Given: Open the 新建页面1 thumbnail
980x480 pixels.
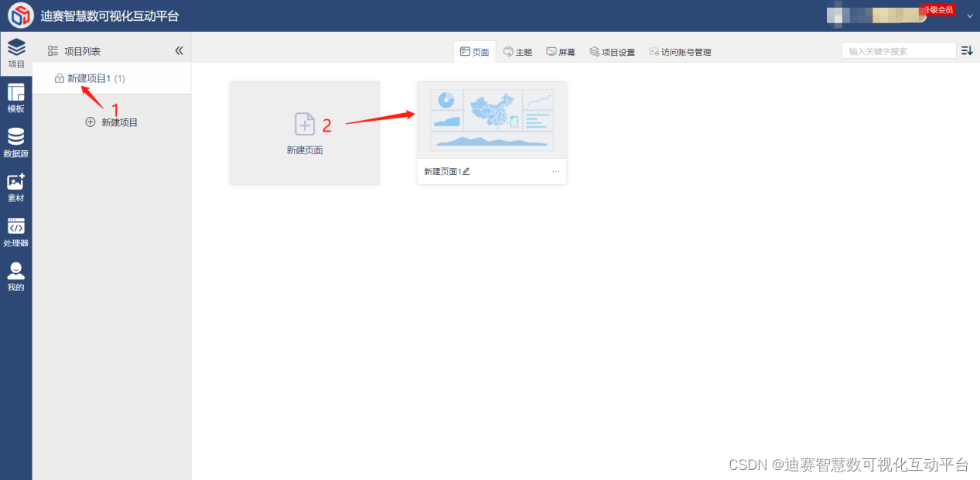Looking at the screenshot, I should tap(492, 120).
